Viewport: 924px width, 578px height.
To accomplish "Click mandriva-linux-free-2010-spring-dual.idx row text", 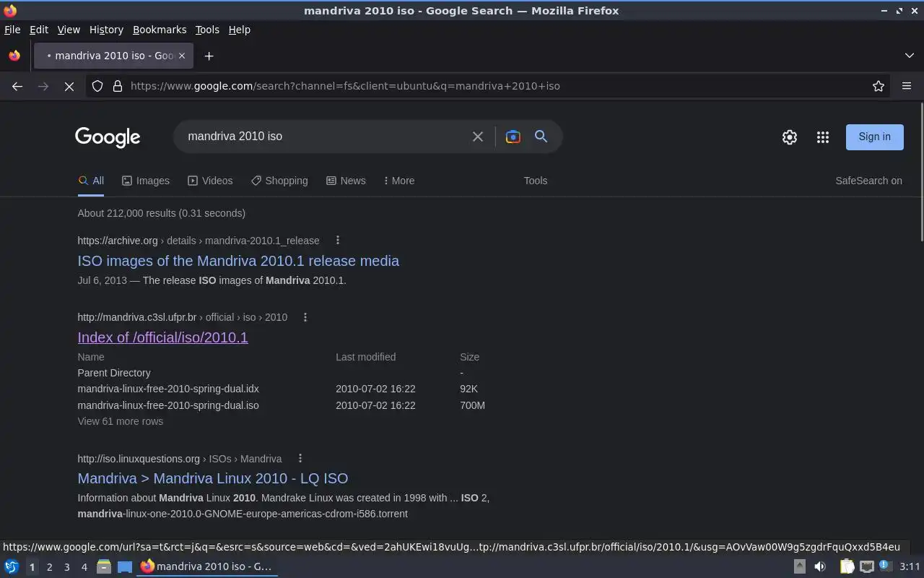I will pos(168,389).
